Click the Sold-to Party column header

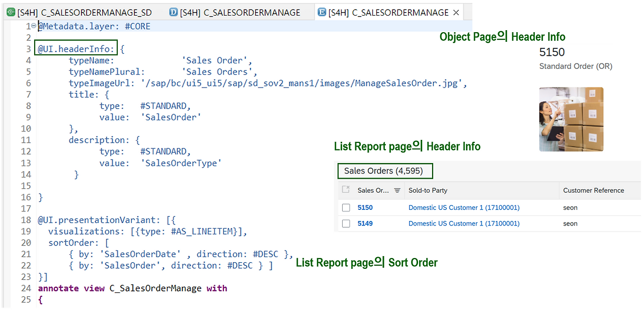point(428,190)
